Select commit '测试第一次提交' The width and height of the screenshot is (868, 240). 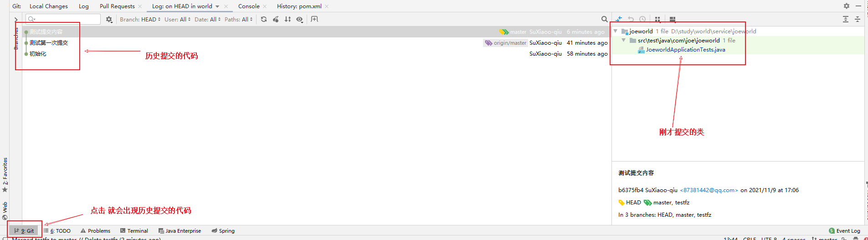pos(317,42)
